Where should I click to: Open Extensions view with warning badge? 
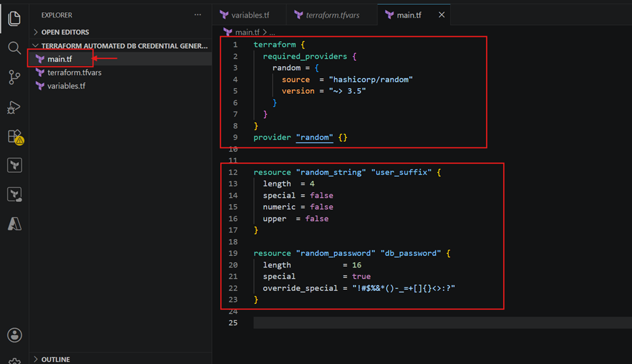[x=16, y=137]
